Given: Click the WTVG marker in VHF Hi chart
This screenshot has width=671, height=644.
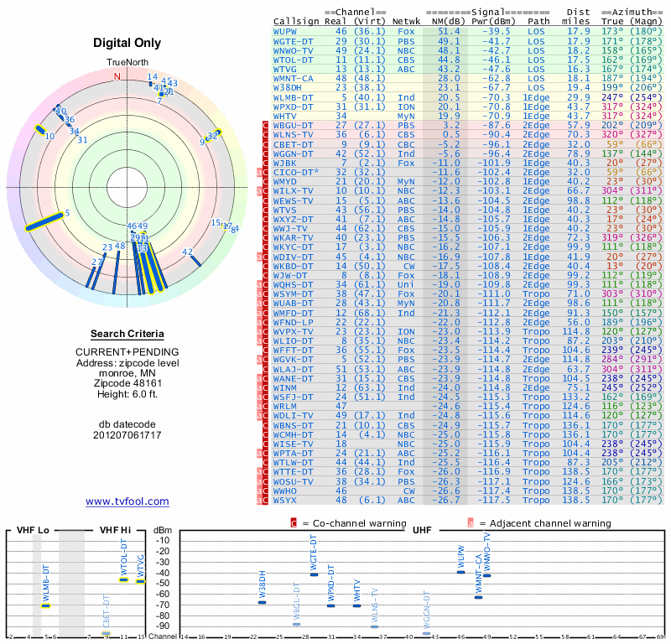Looking at the screenshot, I should pyautogui.click(x=140, y=581).
